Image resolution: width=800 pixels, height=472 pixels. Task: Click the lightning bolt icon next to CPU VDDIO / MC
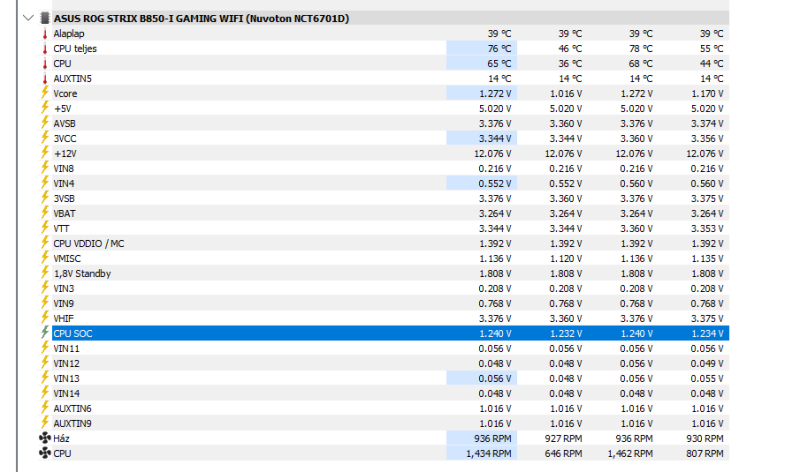tap(45, 243)
